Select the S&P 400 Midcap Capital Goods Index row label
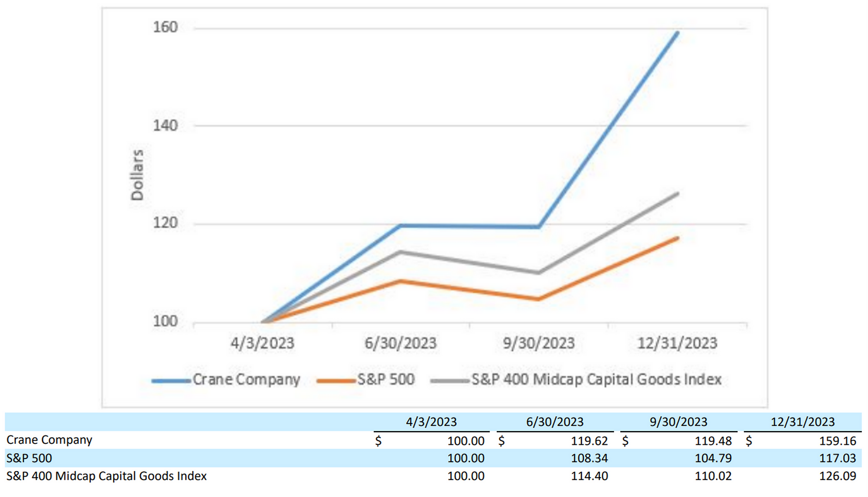The width and height of the screenshot is (868, 497). tap(106, 476)
